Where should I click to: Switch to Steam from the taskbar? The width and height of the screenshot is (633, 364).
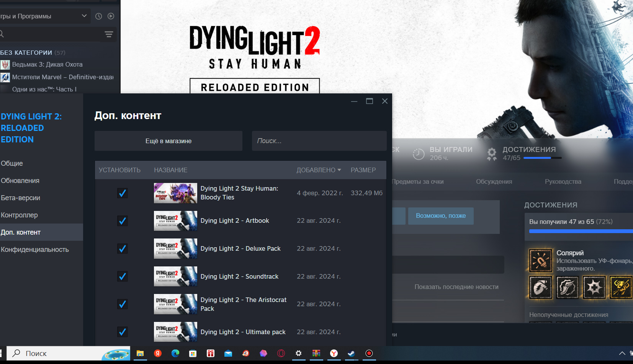click(x=352, y=353)
